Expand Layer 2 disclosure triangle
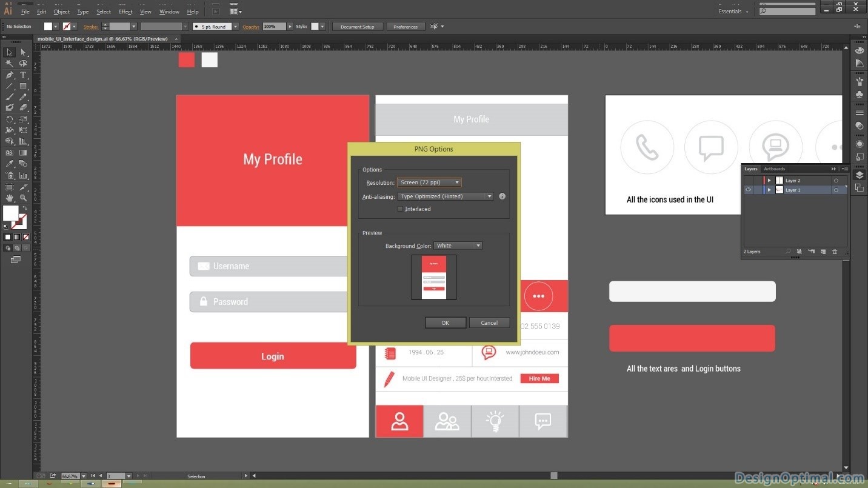 tap(769, 181)
